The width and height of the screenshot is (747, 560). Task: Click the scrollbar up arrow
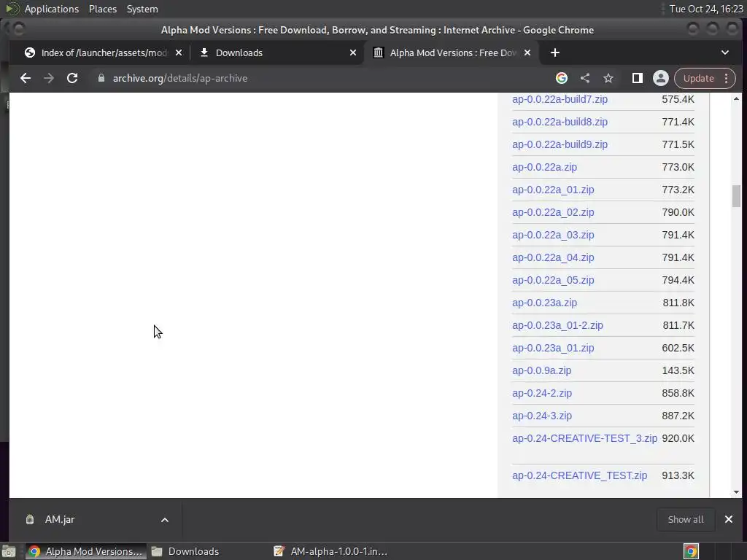(736, 98)
